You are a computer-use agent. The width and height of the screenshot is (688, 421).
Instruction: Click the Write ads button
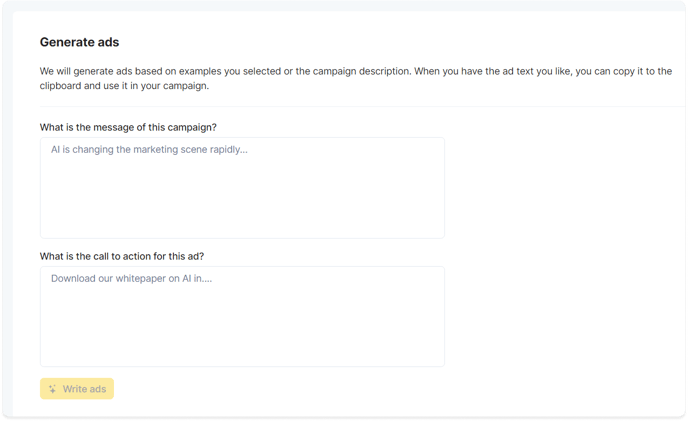(77, 389)
